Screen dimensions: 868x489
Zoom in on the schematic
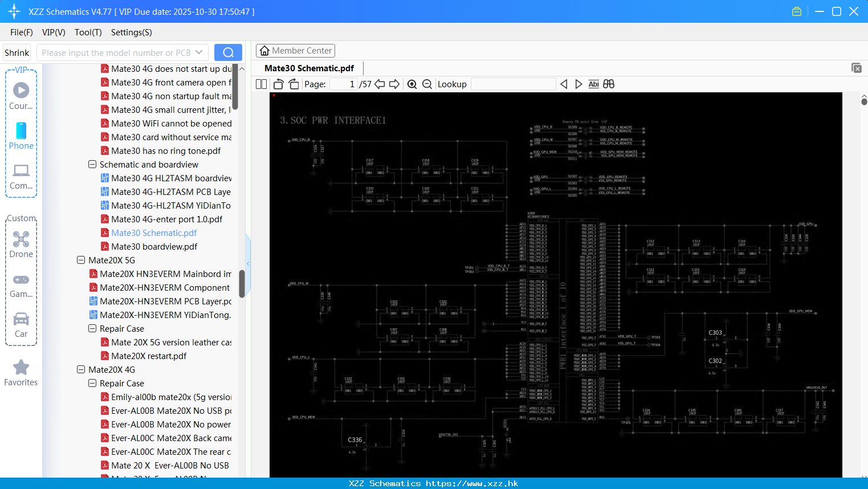[x=412, y=84]
